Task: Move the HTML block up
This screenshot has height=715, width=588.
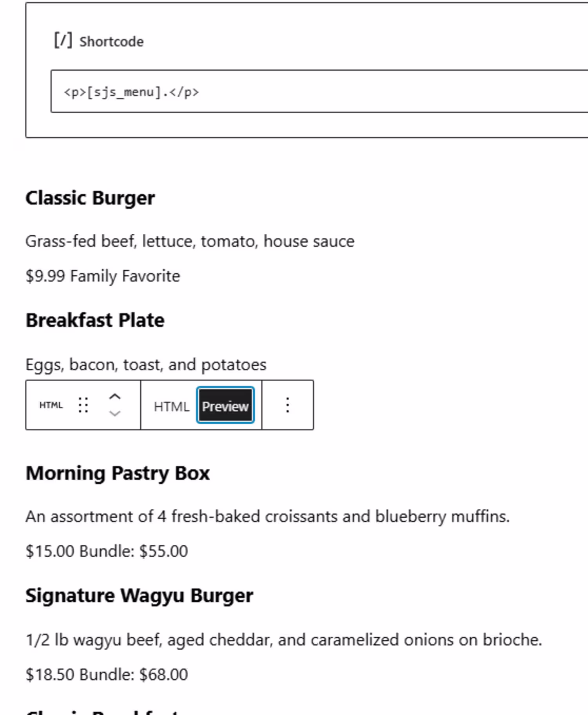Action: [x=114, y=397]
